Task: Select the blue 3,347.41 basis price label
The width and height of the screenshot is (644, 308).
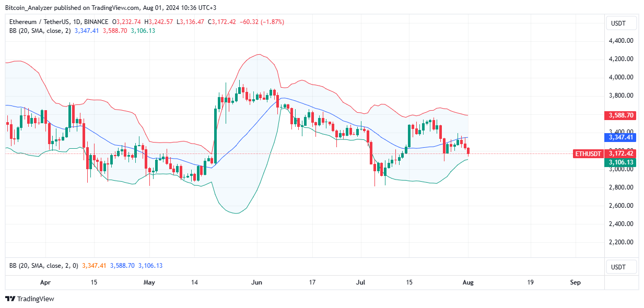Action: pos(621,137)
